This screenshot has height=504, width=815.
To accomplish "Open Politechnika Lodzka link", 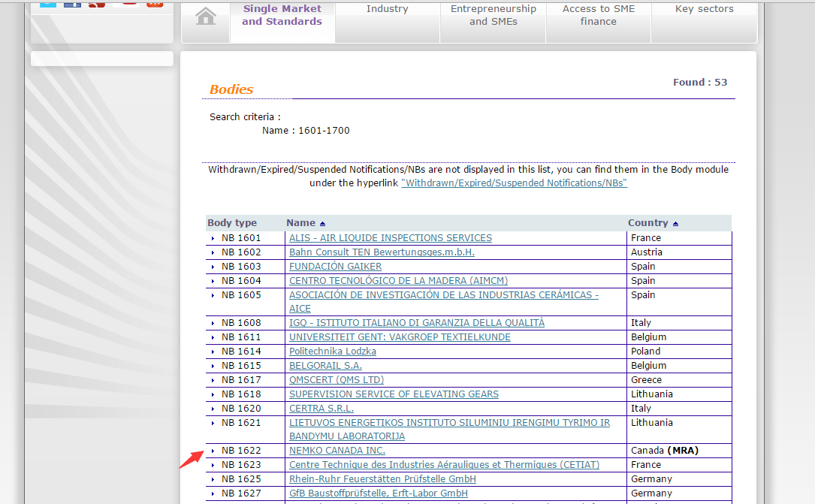I will click(x=333, y=352).
